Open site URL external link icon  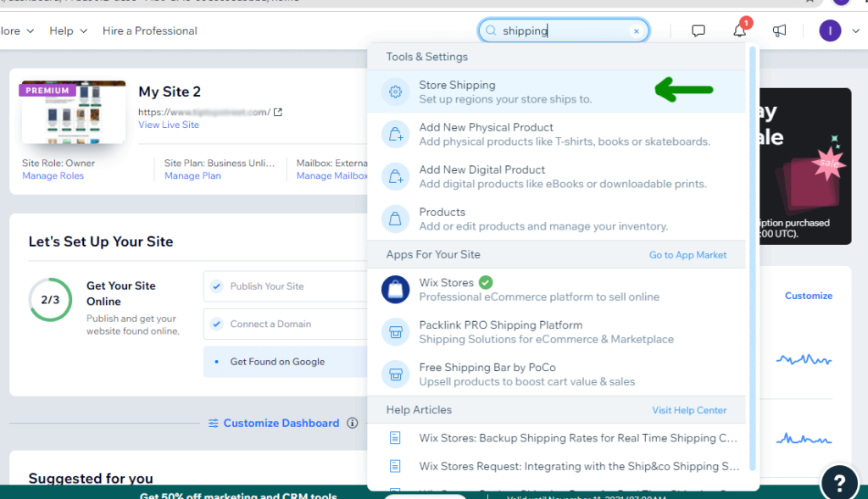(278, 113)
